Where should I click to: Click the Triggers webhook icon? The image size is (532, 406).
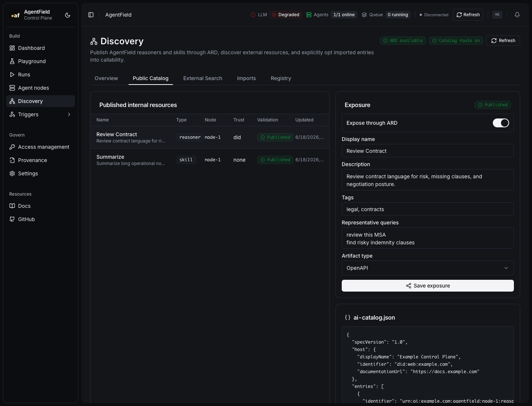point(12,114)
